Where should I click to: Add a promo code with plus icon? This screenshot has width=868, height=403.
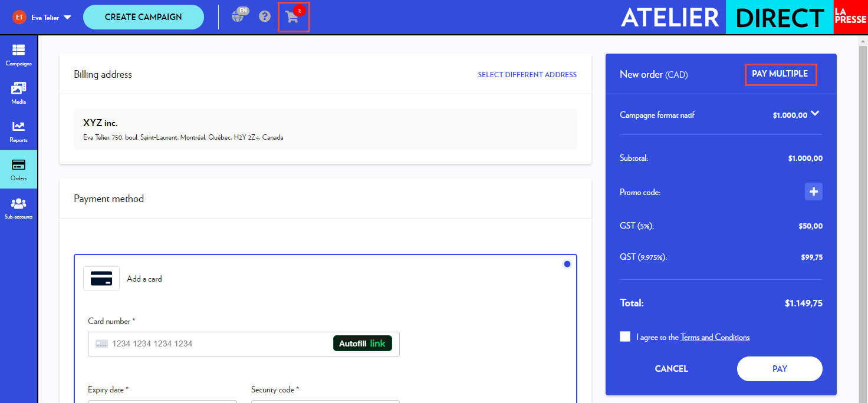click(x=814, y=191)
